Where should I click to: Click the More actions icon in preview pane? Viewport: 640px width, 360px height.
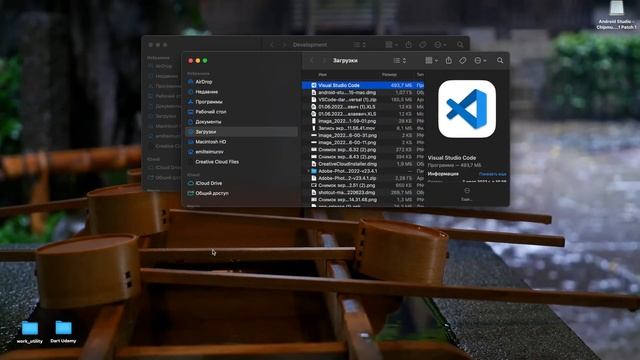(467, 191)
